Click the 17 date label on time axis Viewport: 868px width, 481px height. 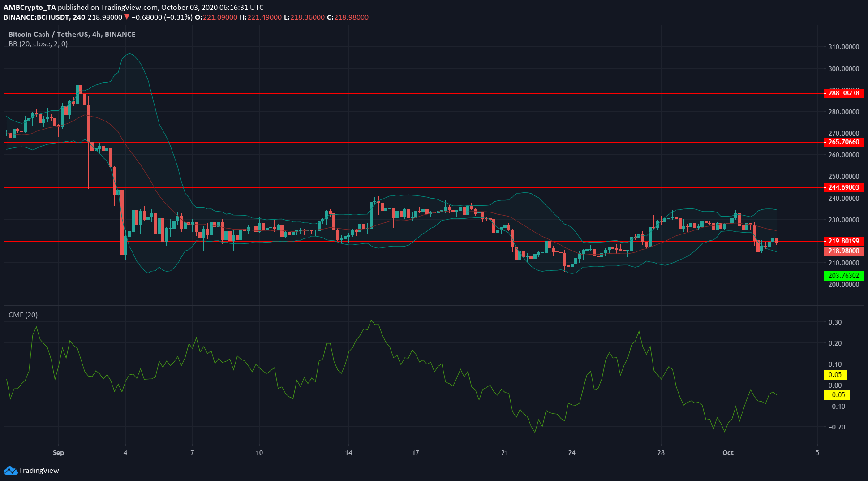[x=416, y=453]
